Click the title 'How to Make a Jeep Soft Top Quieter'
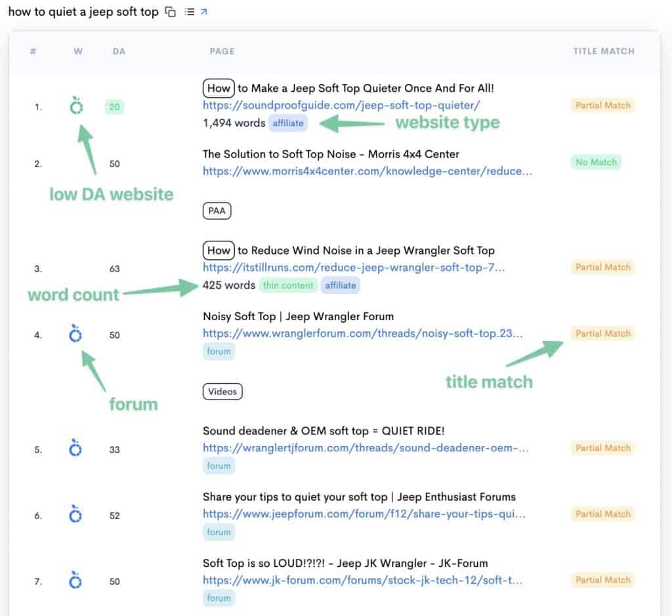The width and height of the screenshot is (672, 616). (348, 89)
